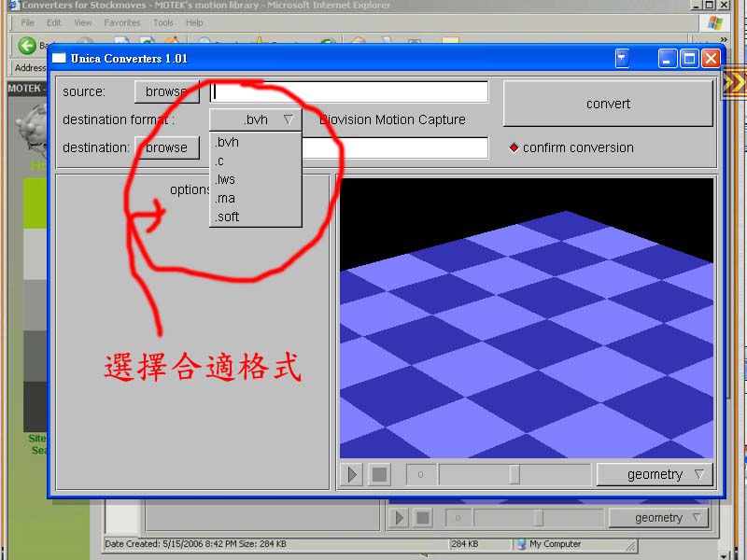
Task: Open the View menu in Internet Explorer
Action: (x=83, y=22)
